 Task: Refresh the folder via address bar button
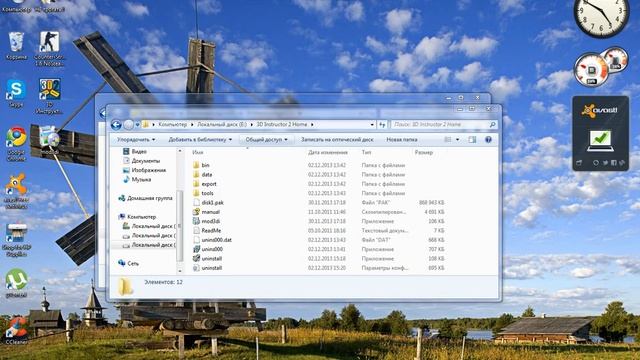[x=382, y=124]
